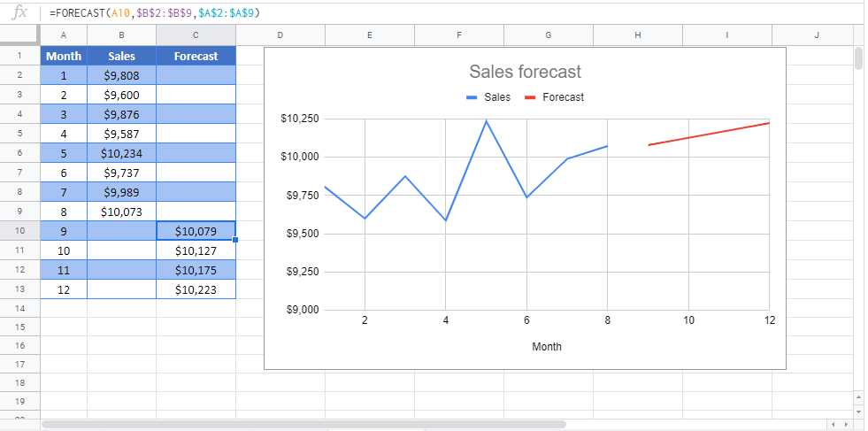Select column B header

tap(121, 35)
